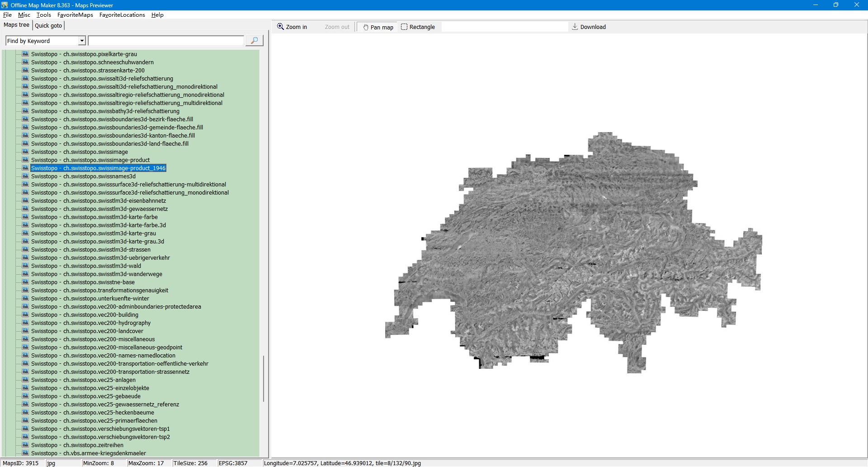Enable the Rectangle selection tool
This screenshot has height=467, width=868.
[418, 27]
